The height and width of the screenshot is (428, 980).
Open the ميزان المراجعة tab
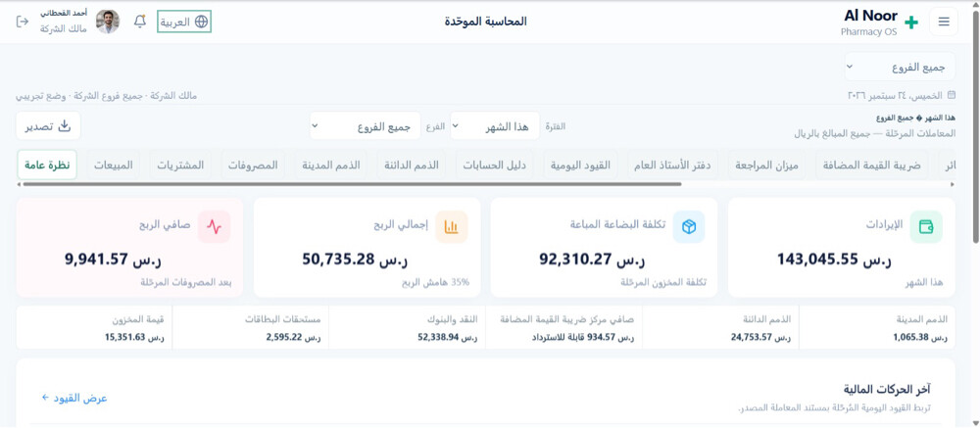[x=767, y=165]
